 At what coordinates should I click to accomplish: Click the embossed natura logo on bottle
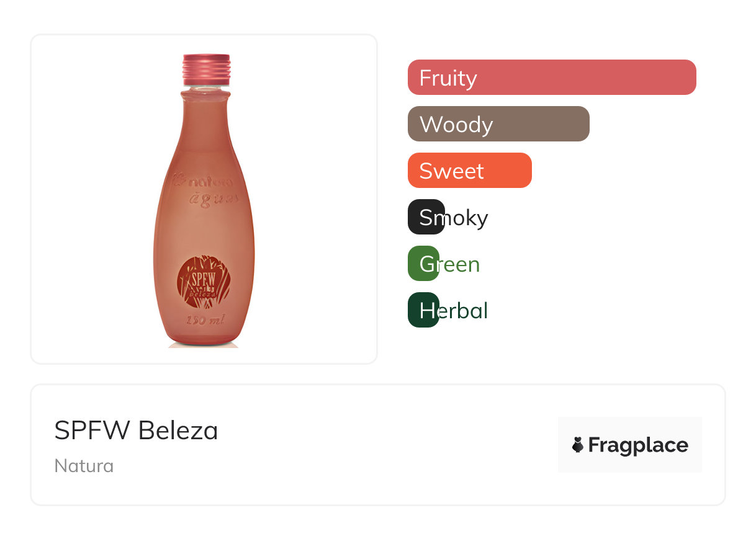(x=202, y=182)
